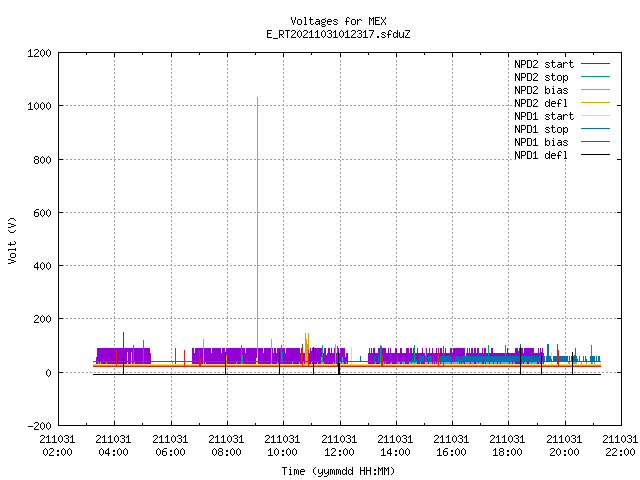Click the NPD2 stop legend label

541,77
